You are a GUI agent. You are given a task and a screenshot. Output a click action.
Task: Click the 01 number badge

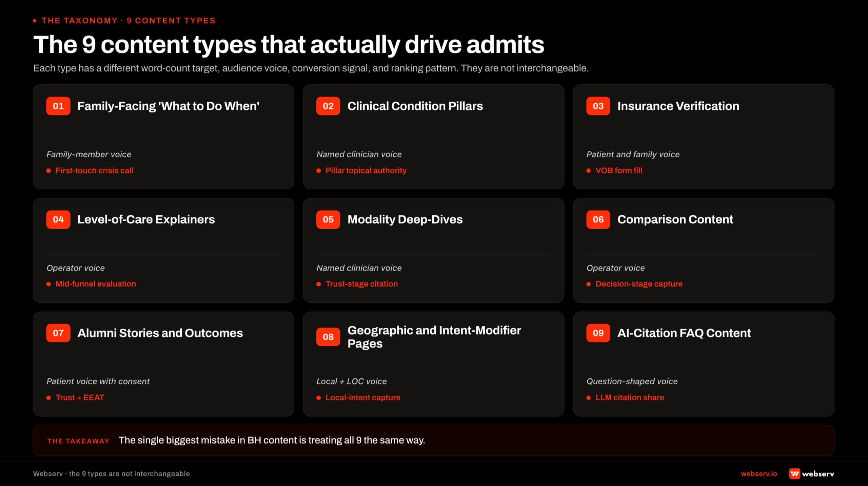pos(58,106)
